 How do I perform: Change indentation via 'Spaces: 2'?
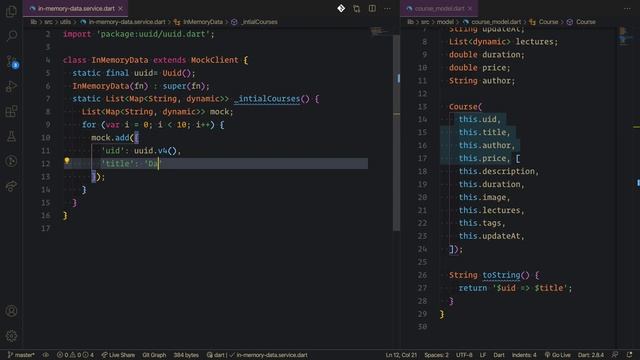436,355
